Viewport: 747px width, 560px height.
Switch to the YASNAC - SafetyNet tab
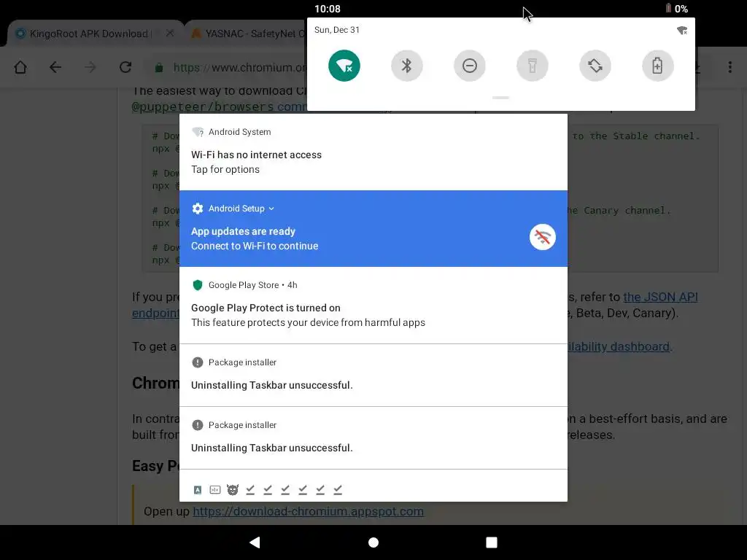248,34
